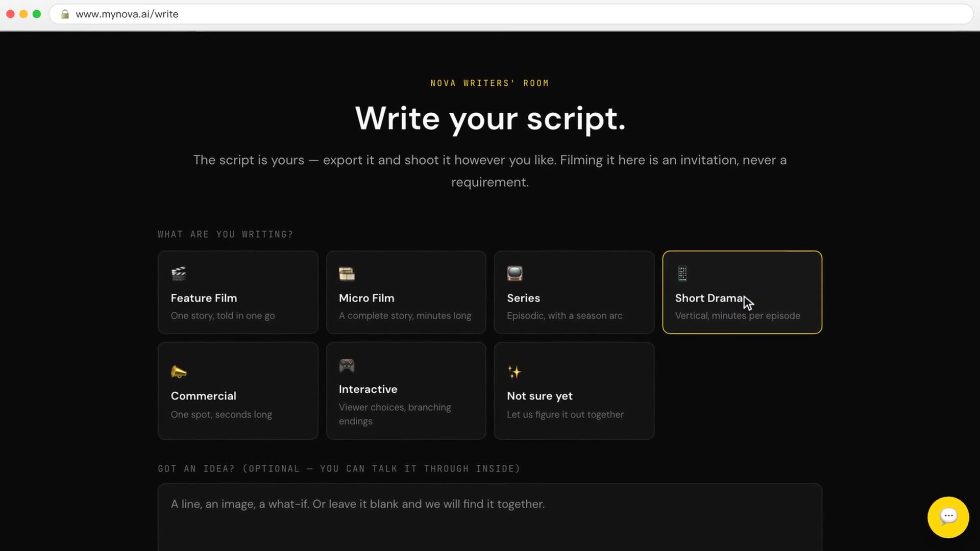Image resolution: width=980 pixels, height=551 pixels.
Task: Click the padlock icon in address bar
Action: tap(65, 14)
